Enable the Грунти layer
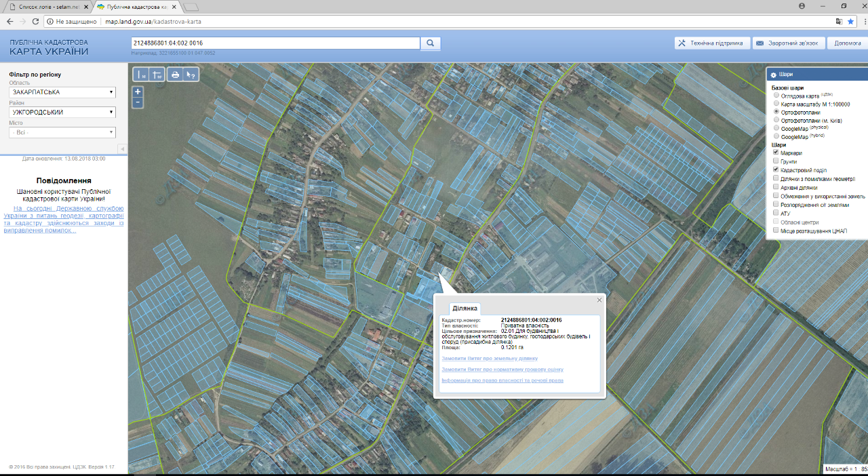Image resolution: width=868 pixels, height=476 pixels. click(776, 161)
